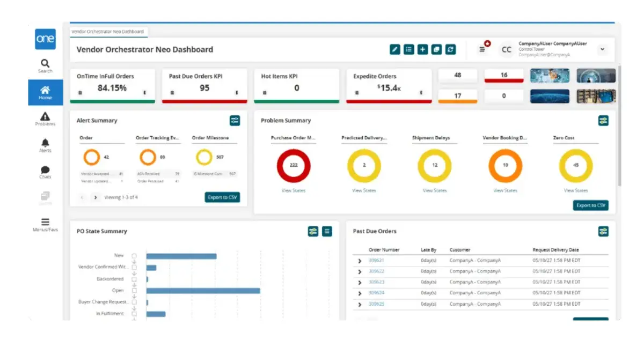Open the Alerts bell in the sidebar
The image size is (644, 362).
[x=45, y=145]
